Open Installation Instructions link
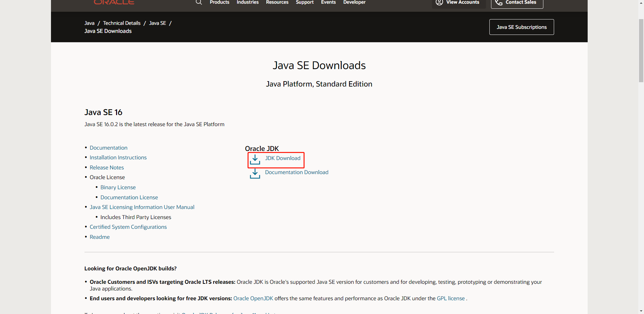This screenshot has width=644, height=314. (118, 157)
